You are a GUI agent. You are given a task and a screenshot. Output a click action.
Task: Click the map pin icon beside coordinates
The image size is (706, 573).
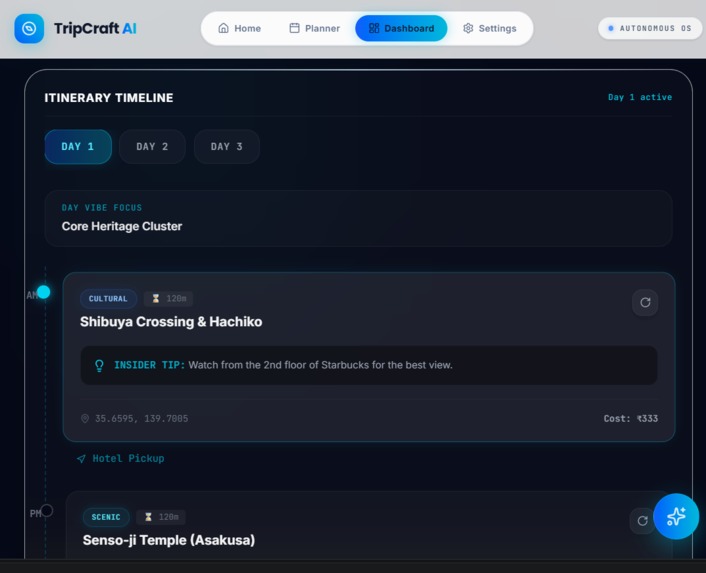point(85,419)
